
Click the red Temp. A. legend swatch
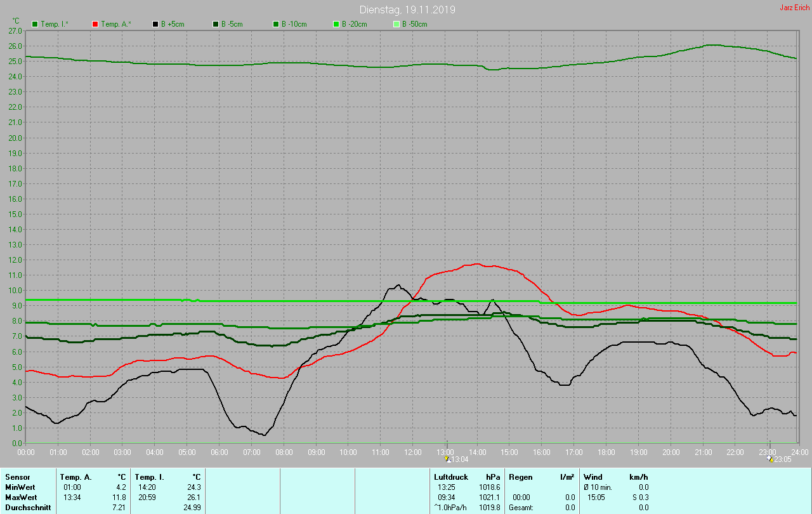tap(95, 24)
